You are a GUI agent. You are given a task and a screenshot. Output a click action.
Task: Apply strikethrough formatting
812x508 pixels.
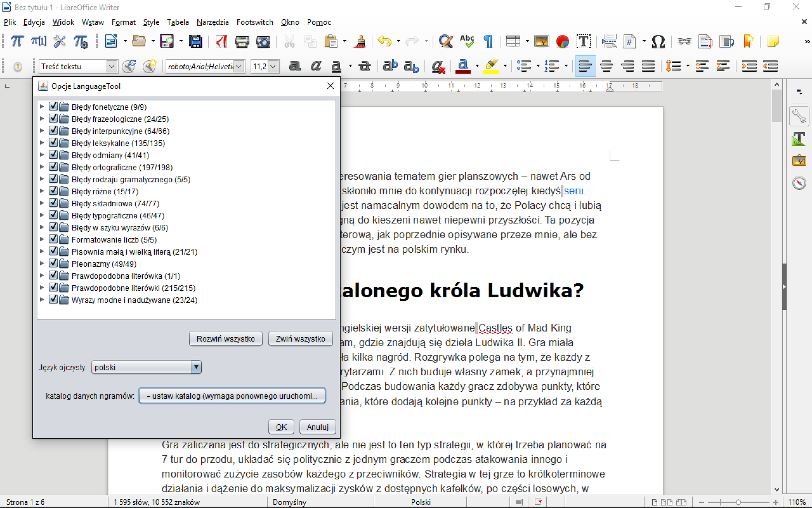(x=364, y=66)
